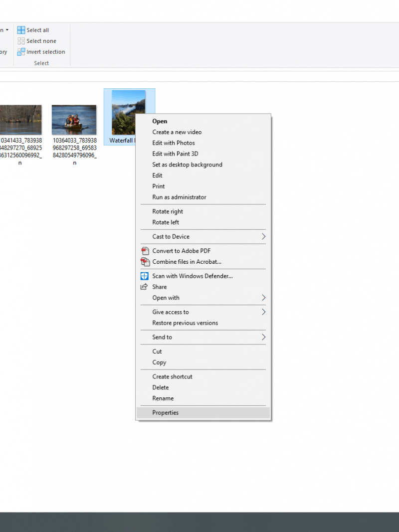Expand the Give access to submenu arrow
Image resolution: width=399 pixels, height=532 pixels.
[x=263, y=312]
